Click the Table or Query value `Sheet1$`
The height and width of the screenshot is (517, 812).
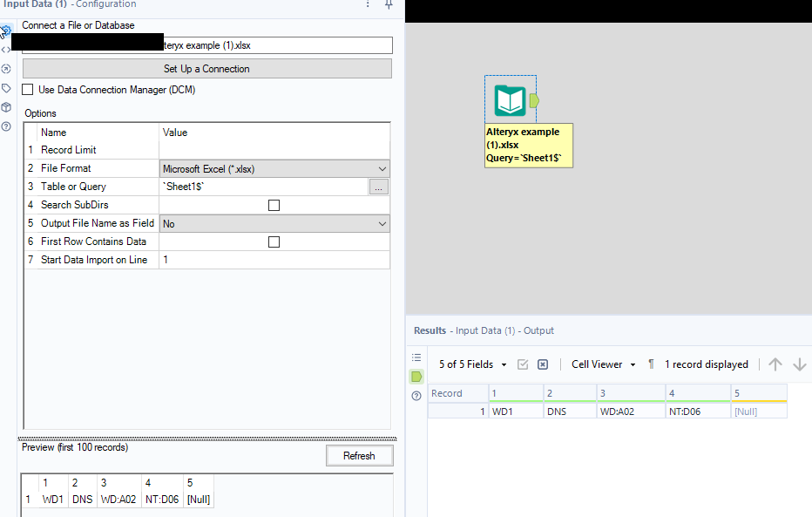click(264, 187)
